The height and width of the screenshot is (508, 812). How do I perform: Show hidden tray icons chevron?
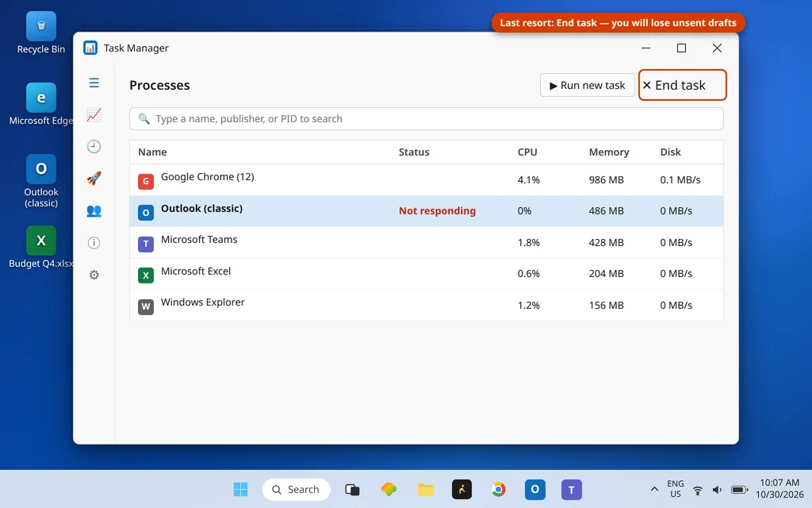coord(654,489)
